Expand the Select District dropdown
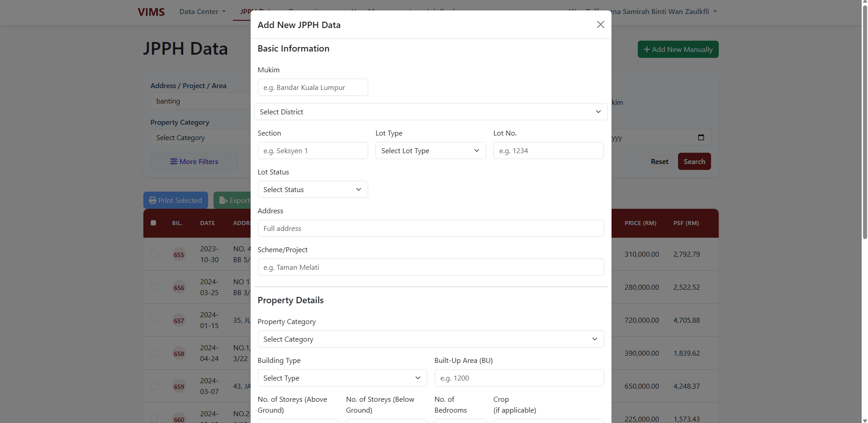Viewport: 868px width, 423px height. point(430,112)
